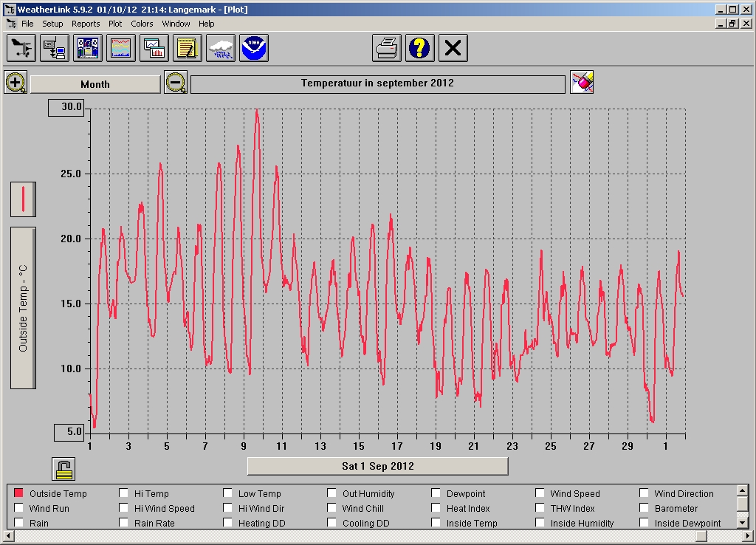The image size is (756, 545).
Task: Toggle the Hi Temp checkbox
Action: click(124, 493)
